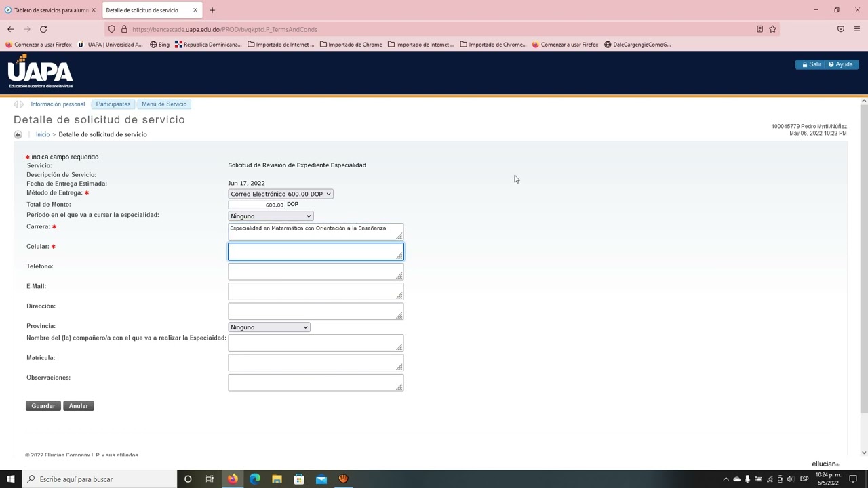Click in the Observaciones field
This screenshot has height=488, width=868.
[316, 383]
